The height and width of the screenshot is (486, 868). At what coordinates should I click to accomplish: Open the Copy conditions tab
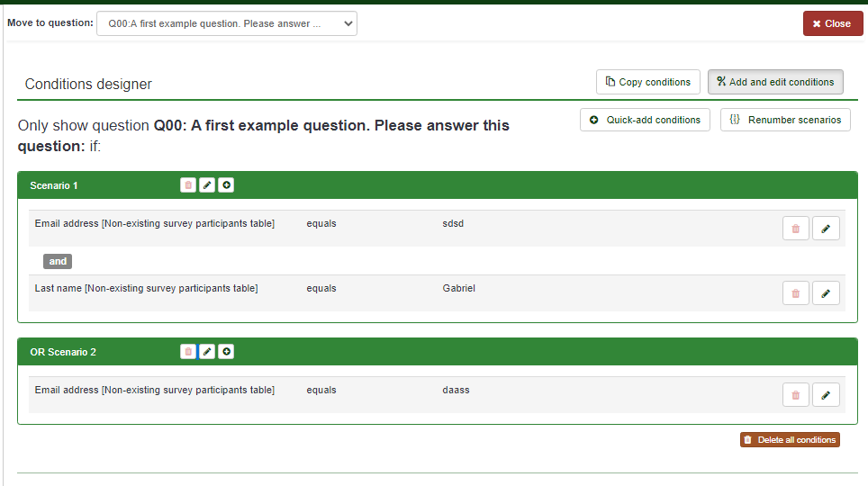coord(647,82)
